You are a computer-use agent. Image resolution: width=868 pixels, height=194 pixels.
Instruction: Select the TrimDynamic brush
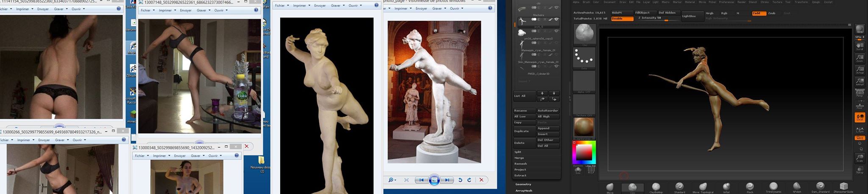tap(773, 188)
